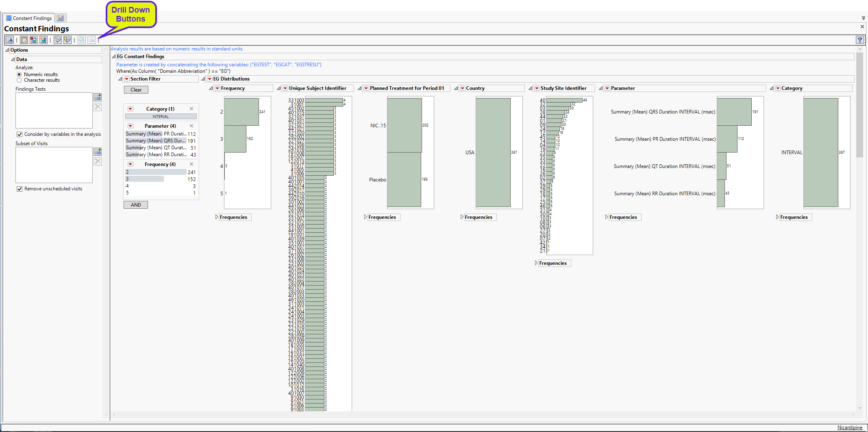Click the red-square document toolbar icon

pyautogui.click(x=33, y=40)
